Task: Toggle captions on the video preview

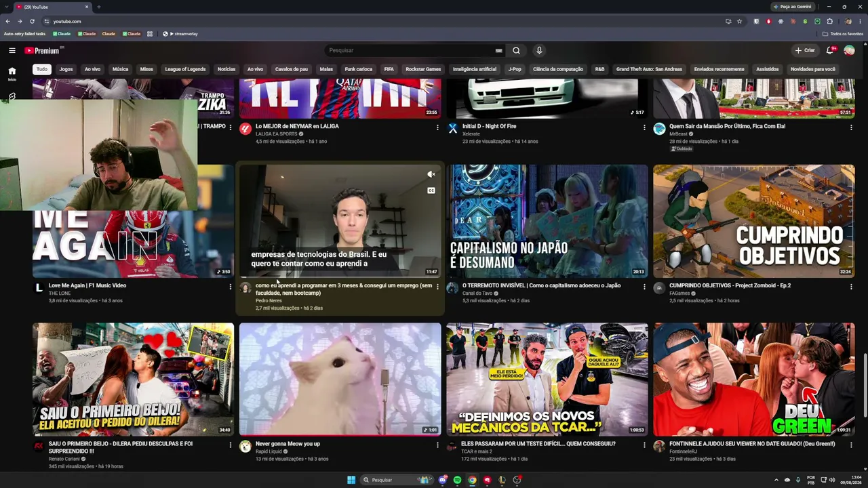Action: pos(431,190)
